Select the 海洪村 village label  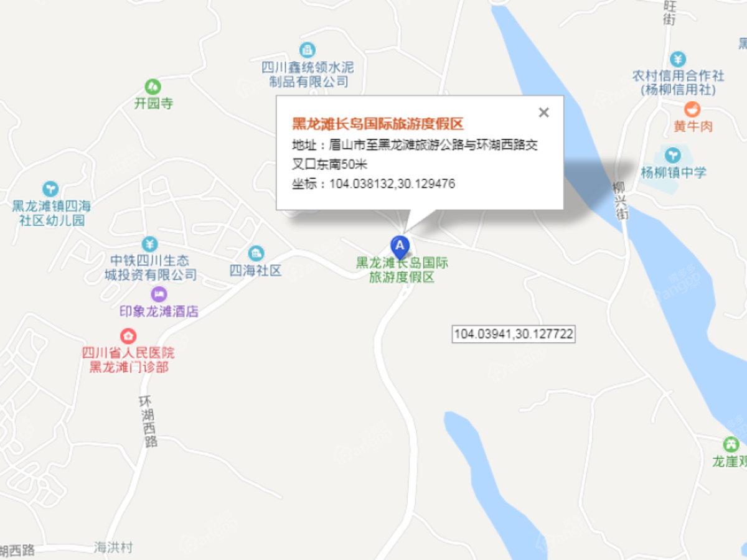[113, 548]
